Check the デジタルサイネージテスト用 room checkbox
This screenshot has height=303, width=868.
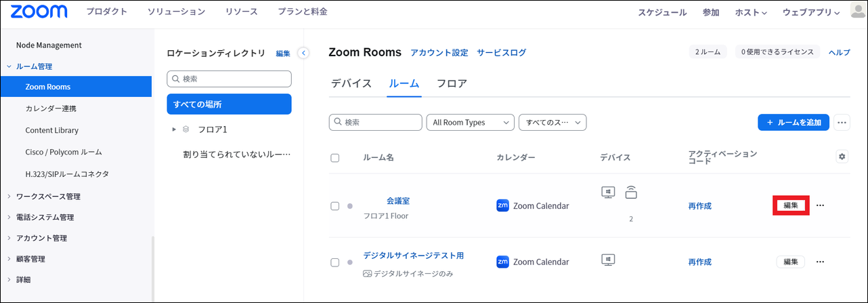click(334, 262)
